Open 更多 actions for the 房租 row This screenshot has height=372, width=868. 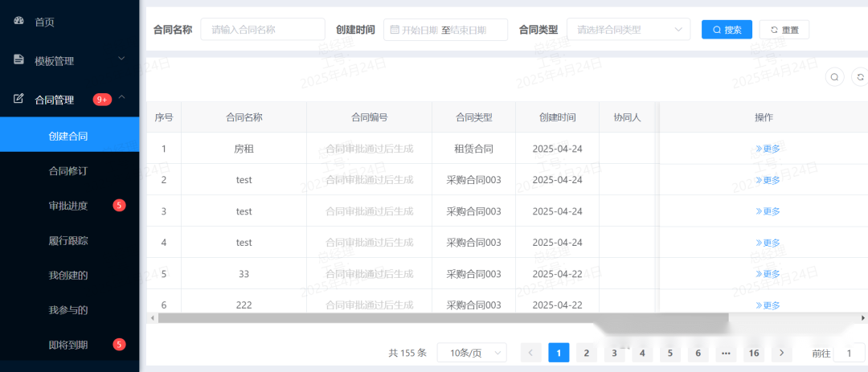click(x=768, y=149)
